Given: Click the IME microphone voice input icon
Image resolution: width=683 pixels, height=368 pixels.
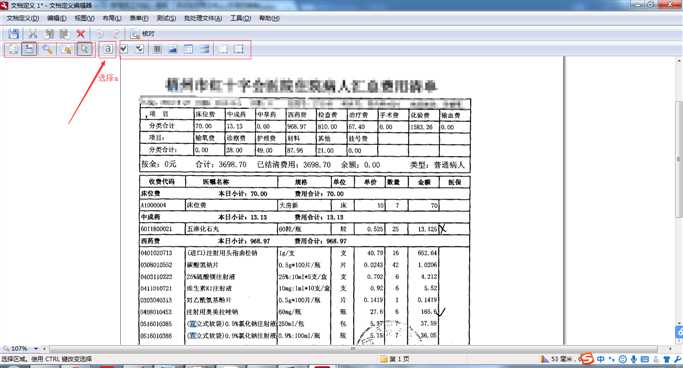Looking at the screenshot, I should (634, 359).
